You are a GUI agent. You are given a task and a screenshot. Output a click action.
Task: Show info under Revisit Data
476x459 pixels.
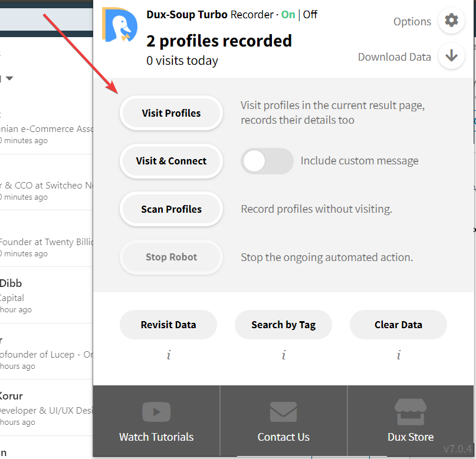169,355
